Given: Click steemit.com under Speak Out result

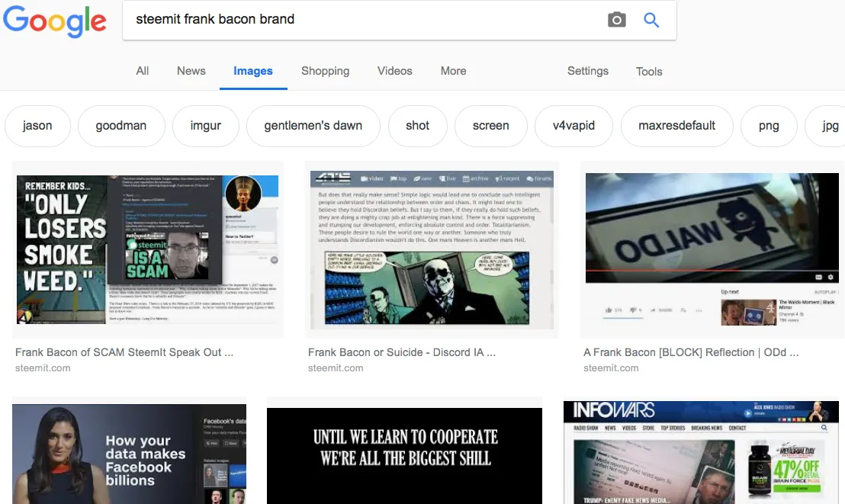Looking at the screenshot, I should [43, 368].
